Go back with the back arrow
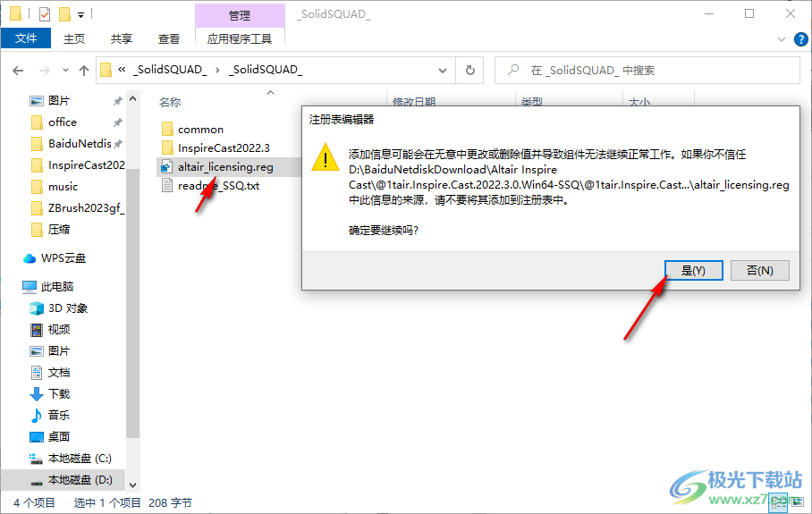The width and height of the screenshot is (812, 514). tap(18, 71)
